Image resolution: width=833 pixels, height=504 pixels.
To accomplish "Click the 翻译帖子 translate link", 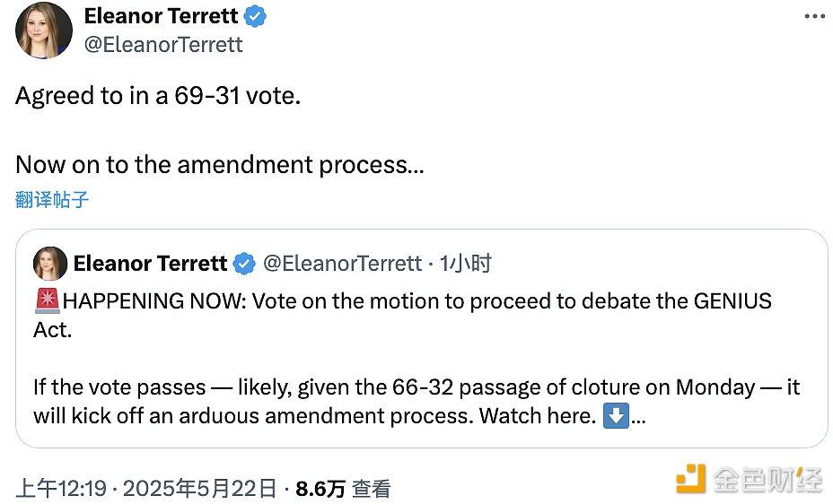I will (x=52, y=199).
